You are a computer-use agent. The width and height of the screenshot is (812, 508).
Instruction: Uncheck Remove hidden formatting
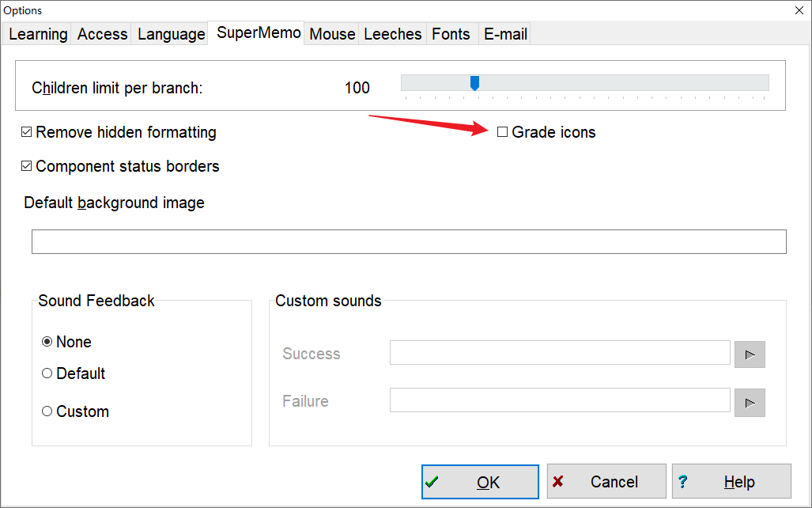click(27, 132)
